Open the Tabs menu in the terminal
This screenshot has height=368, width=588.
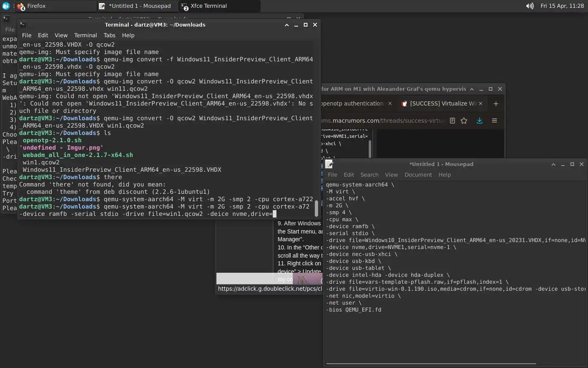coord(109,35)
